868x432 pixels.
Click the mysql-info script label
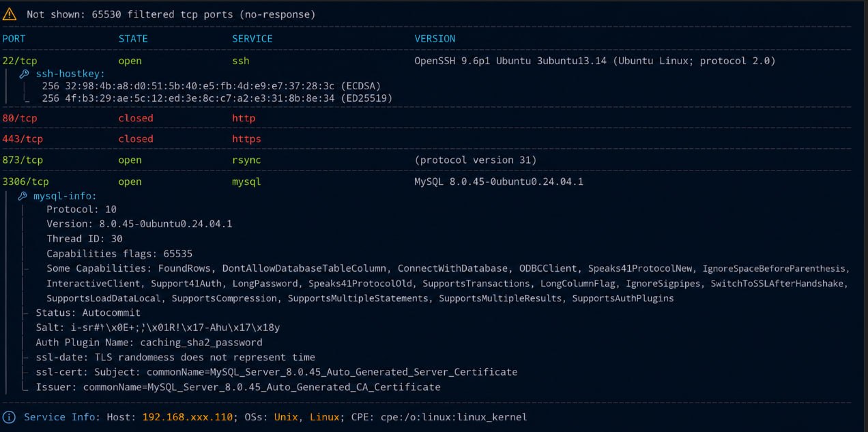coord(66,196)
